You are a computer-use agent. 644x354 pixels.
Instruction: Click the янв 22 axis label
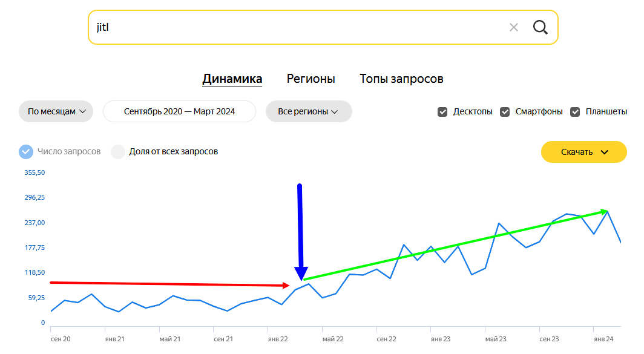click(277, 339)
